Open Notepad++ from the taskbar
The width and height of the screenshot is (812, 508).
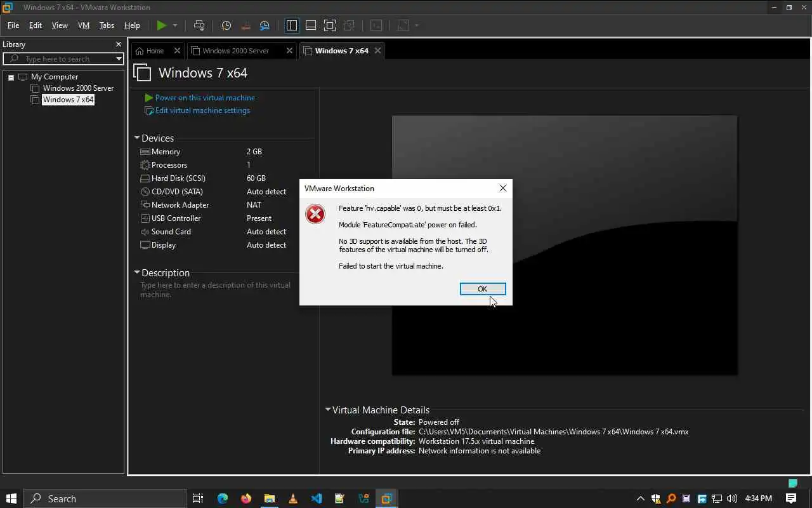(x=340, y=498)
